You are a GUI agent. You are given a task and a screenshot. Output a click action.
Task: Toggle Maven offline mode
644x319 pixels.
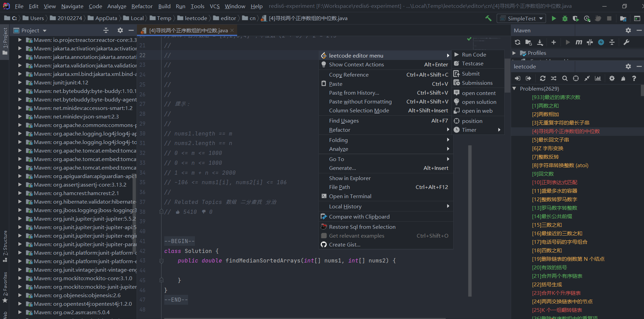point(590,42)
